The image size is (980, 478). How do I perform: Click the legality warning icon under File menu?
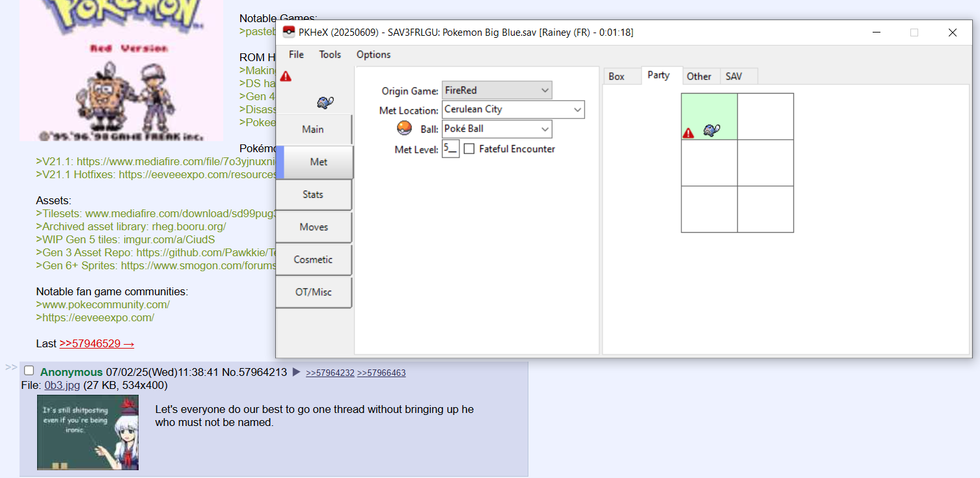tap(286, 77)
